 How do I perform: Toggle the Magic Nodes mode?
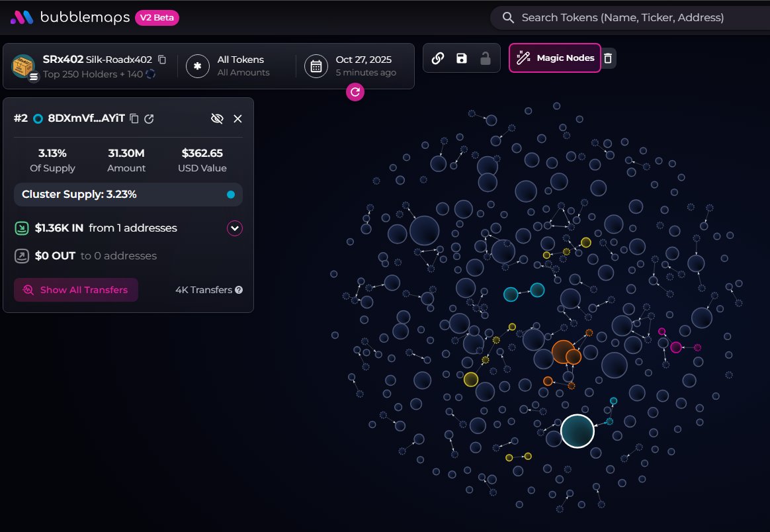(x=555, y=58)
